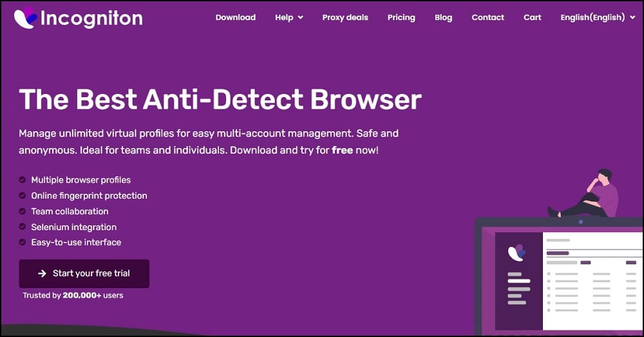Click the arrow icon in free trial button
Screen dimensions: 644x337
tap(42, 273)
